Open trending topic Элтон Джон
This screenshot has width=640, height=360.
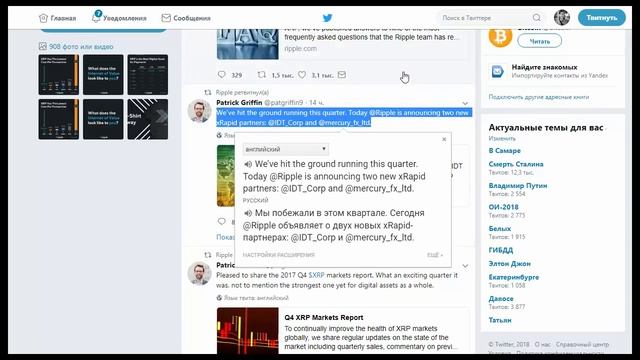[x=510, y=264]
